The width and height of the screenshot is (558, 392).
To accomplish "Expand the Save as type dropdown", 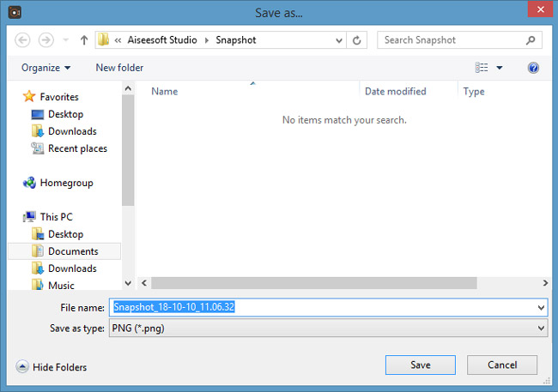I will (x=541, y=328).
